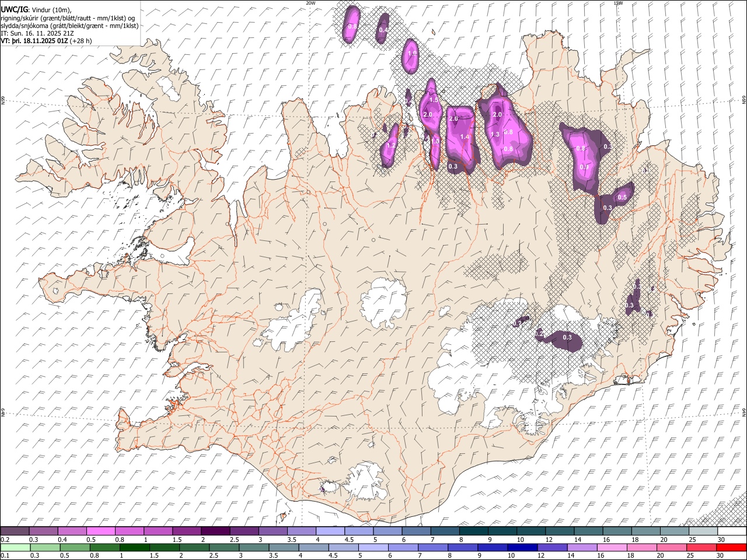Click the '1.5' snowfall value on the map
Screen dimensions: 747x560
pos(434,100)
